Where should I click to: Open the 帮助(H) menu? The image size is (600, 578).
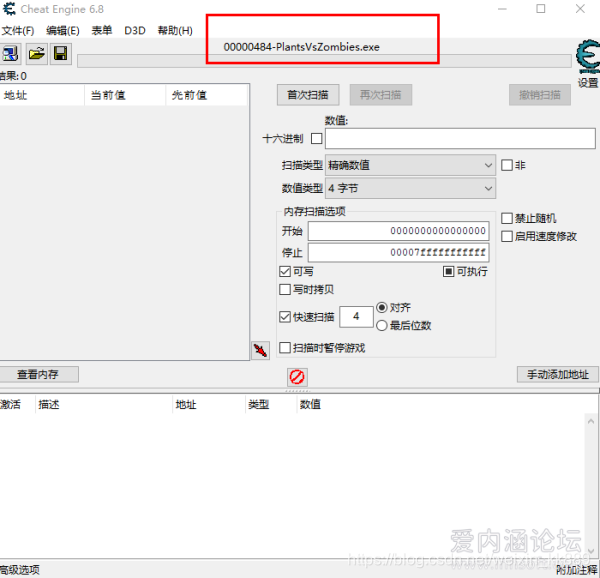[175, 31]
